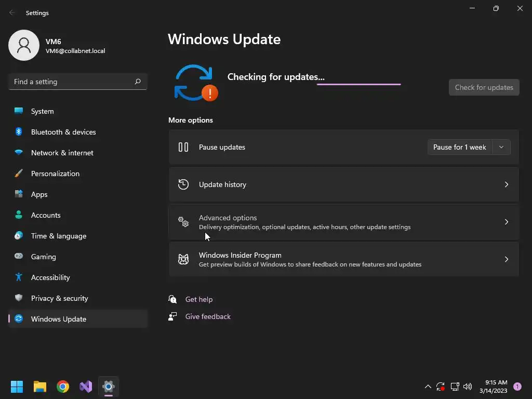Select Network & internet in the sidebar
Viewport: 532px width, 399px height.
click(78, 153)
